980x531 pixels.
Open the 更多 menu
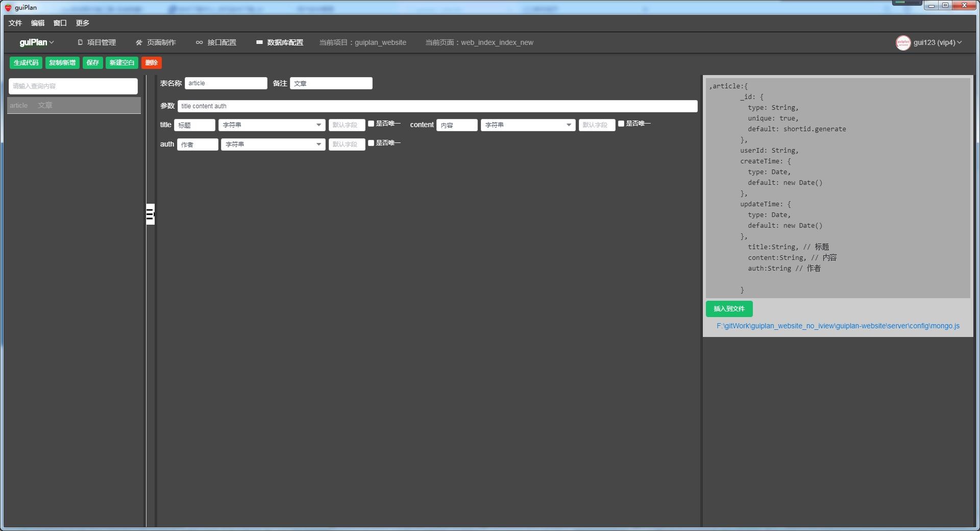[82, 23]
